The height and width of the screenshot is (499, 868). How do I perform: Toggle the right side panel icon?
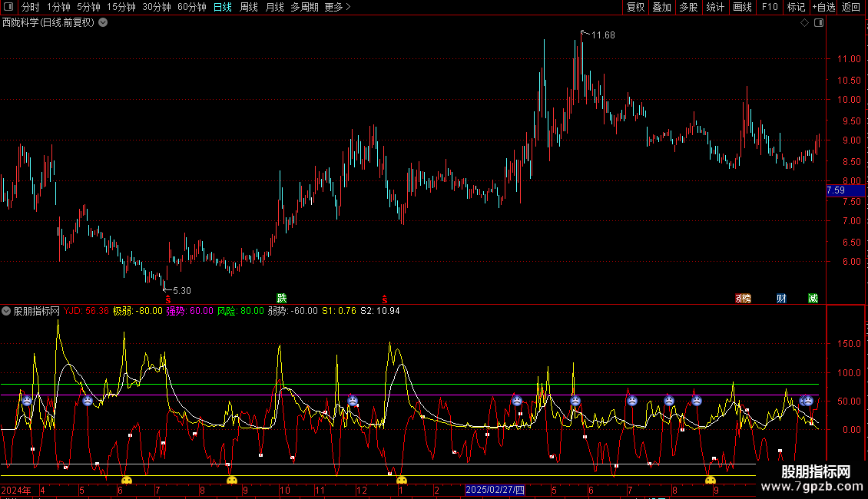(819, 23)
